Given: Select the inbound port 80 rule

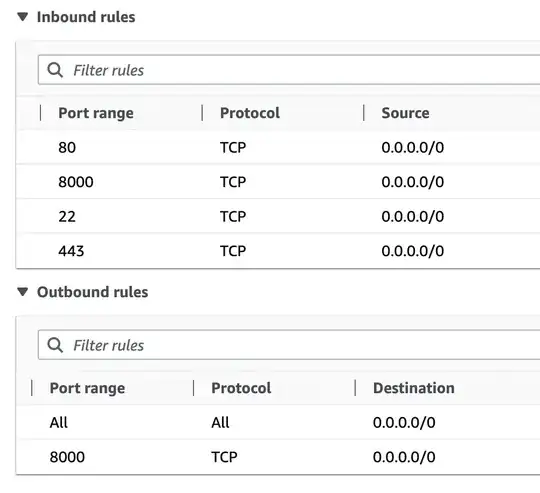Looking at the screenshot, I should (278, 147).
